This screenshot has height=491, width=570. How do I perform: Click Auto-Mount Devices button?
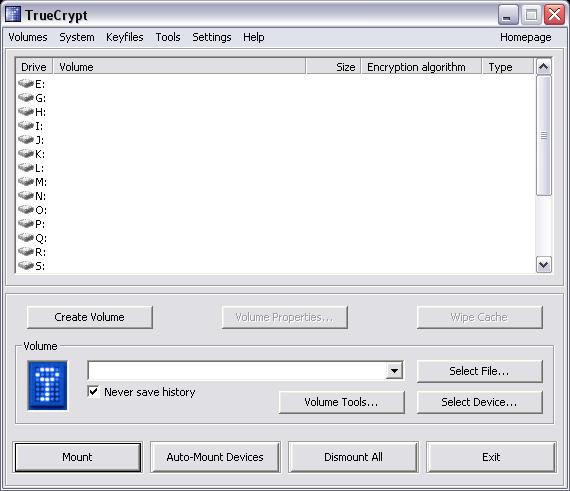point(215,457)
